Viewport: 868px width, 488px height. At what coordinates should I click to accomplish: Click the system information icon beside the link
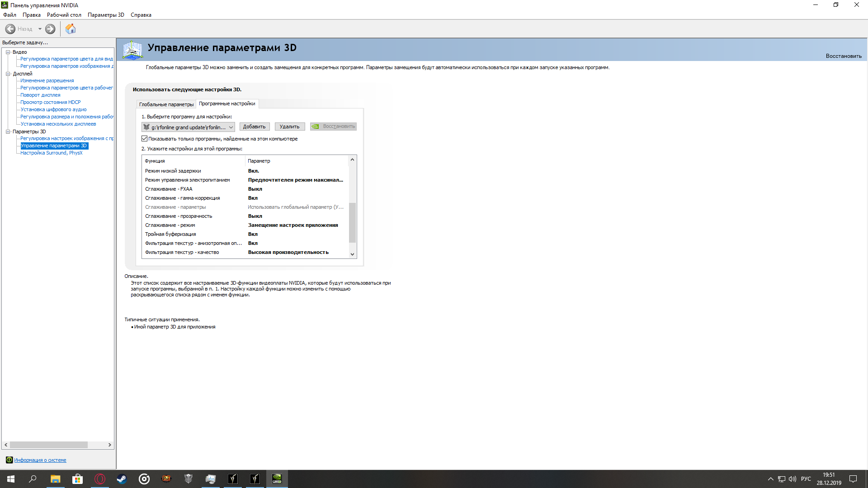pos(9,460)
